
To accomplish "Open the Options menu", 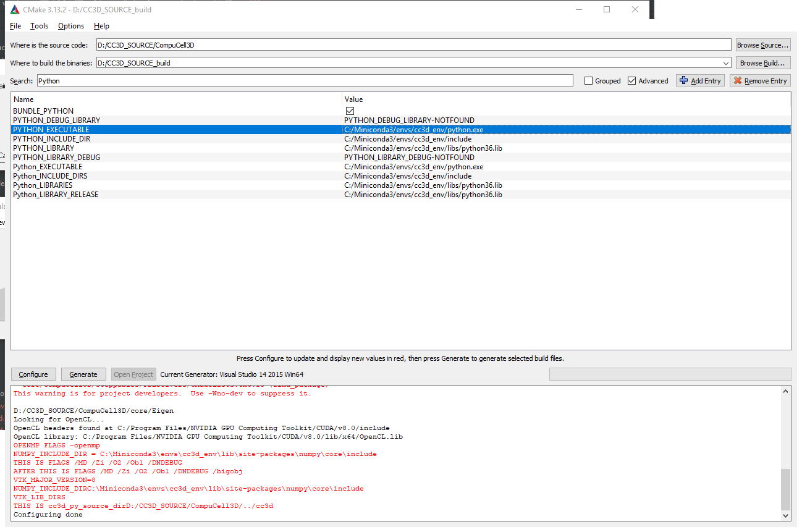I will [x=71, y=26].
